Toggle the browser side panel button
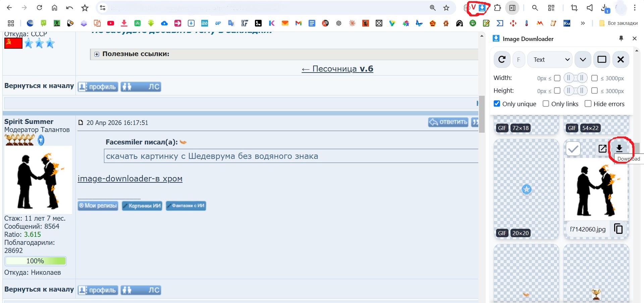The height and width of the screenshot is (303, 644). coord(512,8)
